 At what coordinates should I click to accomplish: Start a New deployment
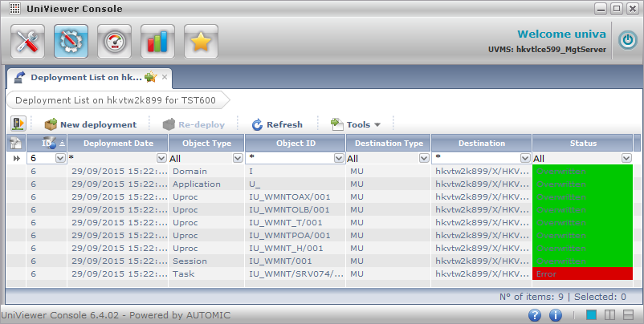[91, 124]
